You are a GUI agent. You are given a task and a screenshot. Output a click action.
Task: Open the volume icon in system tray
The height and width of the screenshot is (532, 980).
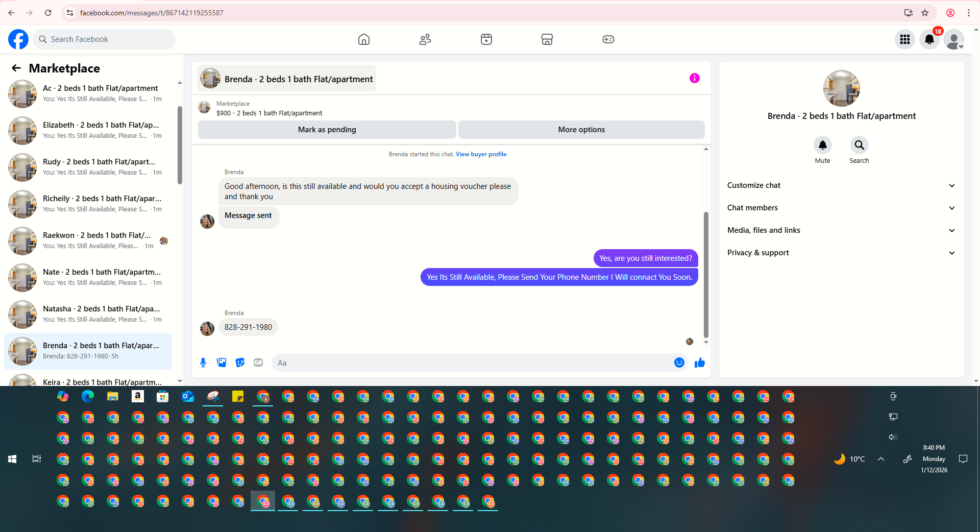tap(893, 437)
